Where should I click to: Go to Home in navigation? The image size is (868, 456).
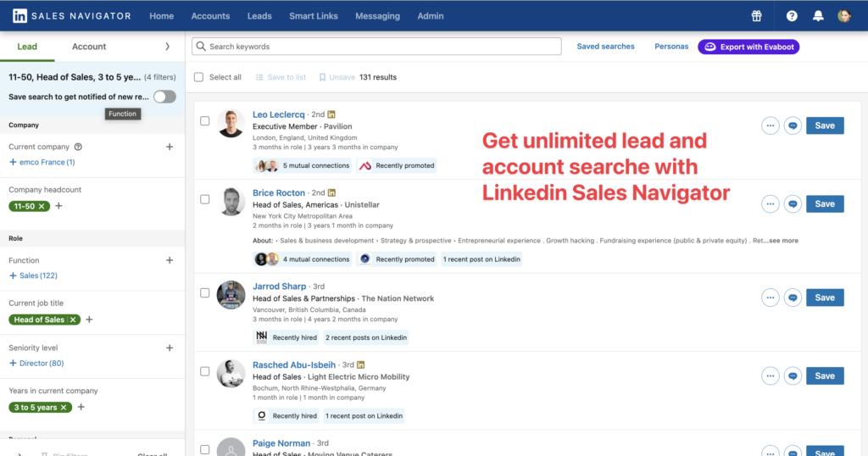(162, 16)
